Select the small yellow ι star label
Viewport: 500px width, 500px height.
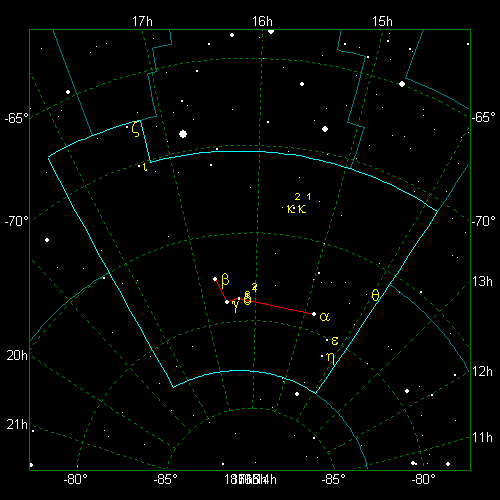[x=145, y=167]
